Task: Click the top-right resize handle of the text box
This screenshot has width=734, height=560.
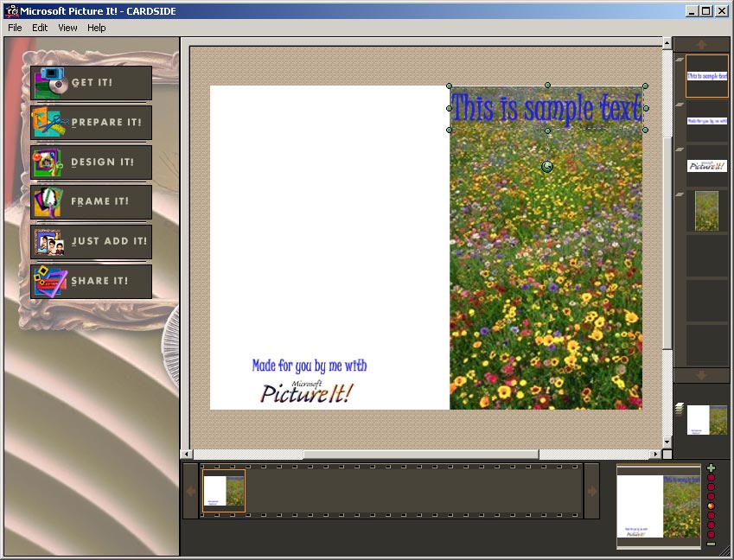Action: point(646,86)
